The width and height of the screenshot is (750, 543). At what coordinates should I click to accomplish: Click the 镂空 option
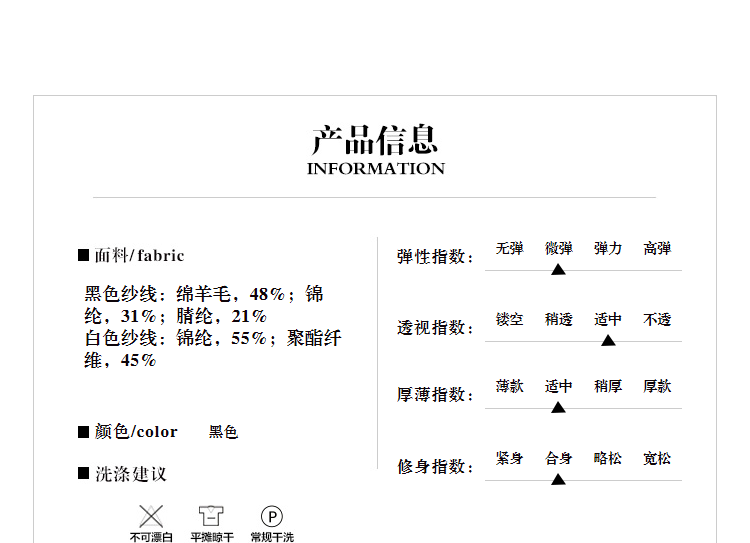509,319
